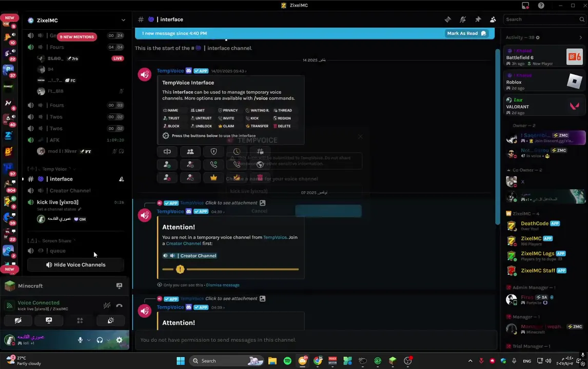
Task: Open ZixelMC Logs app member profile
Action: pyautogui.click(x=544, y=256)
